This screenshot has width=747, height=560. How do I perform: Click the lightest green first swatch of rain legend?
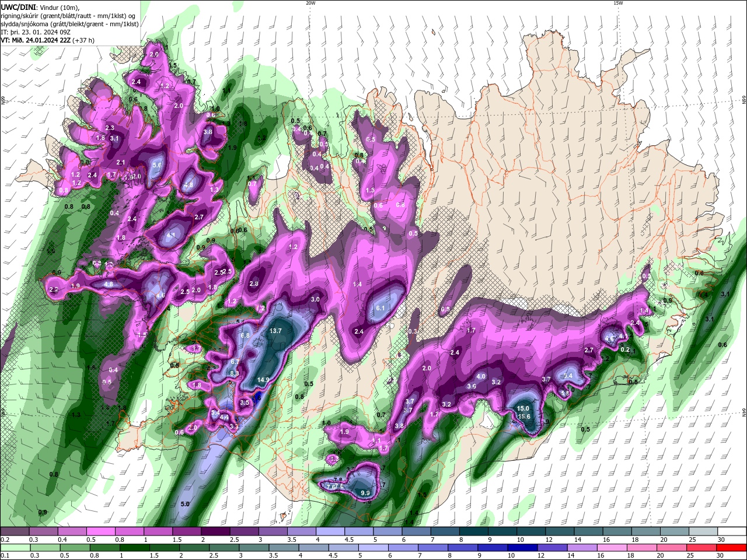click(15, 548)
